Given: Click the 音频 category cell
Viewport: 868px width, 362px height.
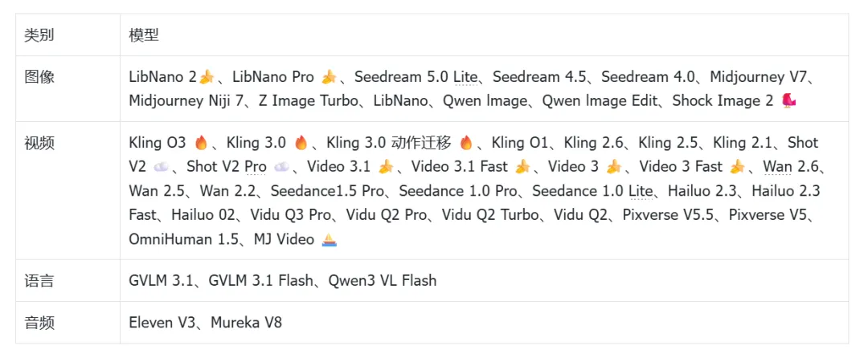Looking at the screenshot, I should tap(68, 322).
